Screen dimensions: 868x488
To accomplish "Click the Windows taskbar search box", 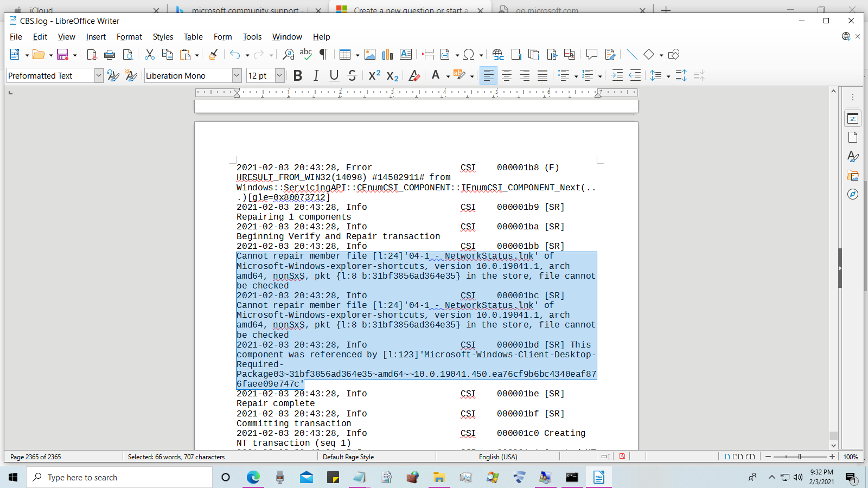I will click(x=119, y=477).
